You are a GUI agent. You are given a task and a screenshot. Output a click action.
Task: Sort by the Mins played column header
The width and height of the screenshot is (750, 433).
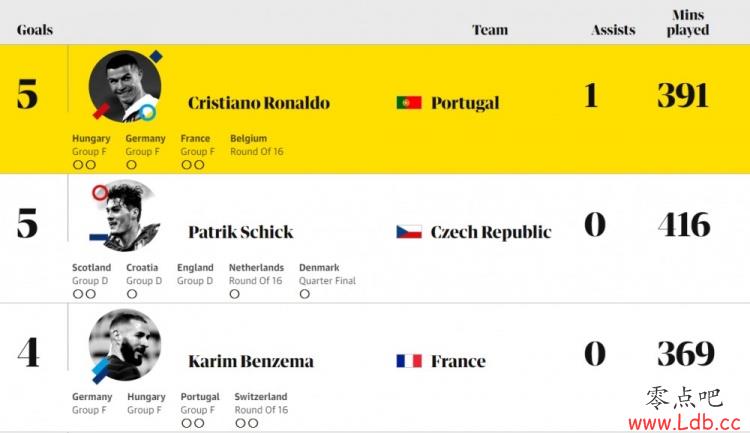pyautogui.click(x=688, y=22)
